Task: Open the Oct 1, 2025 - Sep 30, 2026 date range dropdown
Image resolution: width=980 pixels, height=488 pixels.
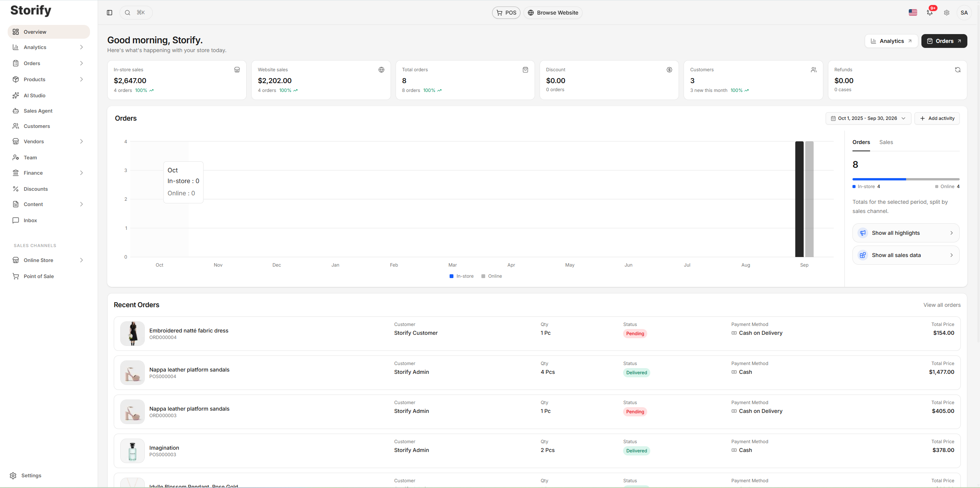Action: (868, 118)
